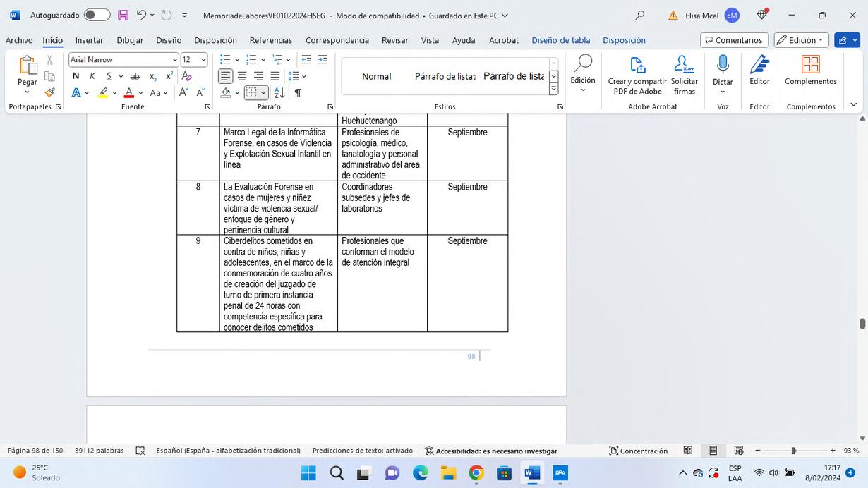Switch to the Diseño de tabla tab
868x488 pixels.
point(561,40)
